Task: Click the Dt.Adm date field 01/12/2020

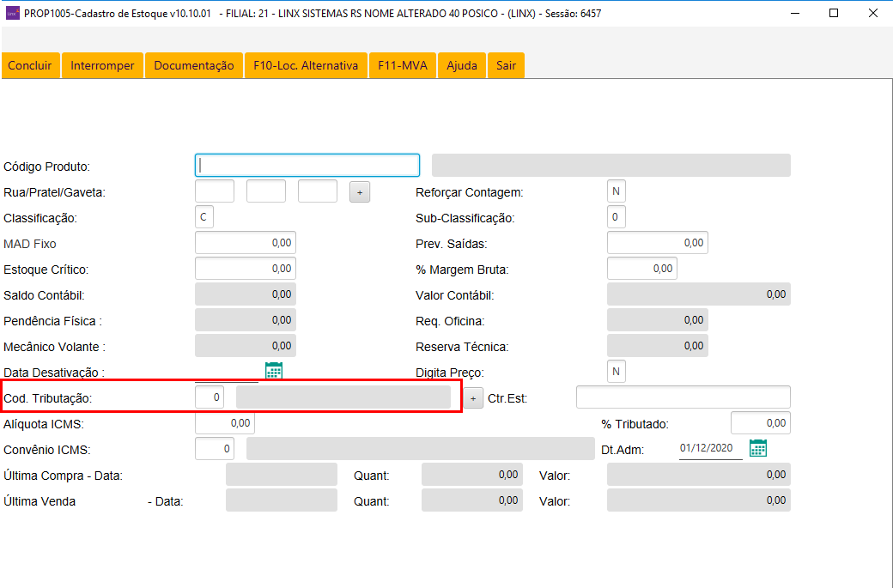Action: point(710,449)
